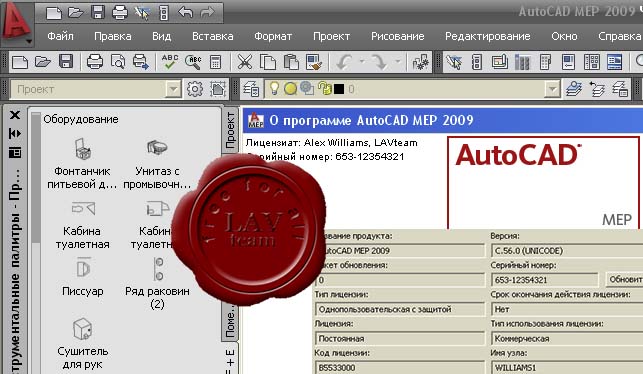Close the tool palettes panel
643x374 pixels.
[15, 115]
